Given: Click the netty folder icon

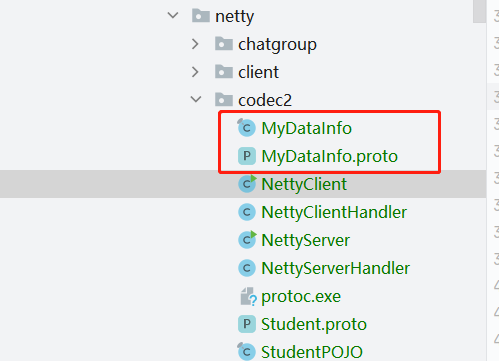Looking at the screenshot, I should click(x=201, y=16).
